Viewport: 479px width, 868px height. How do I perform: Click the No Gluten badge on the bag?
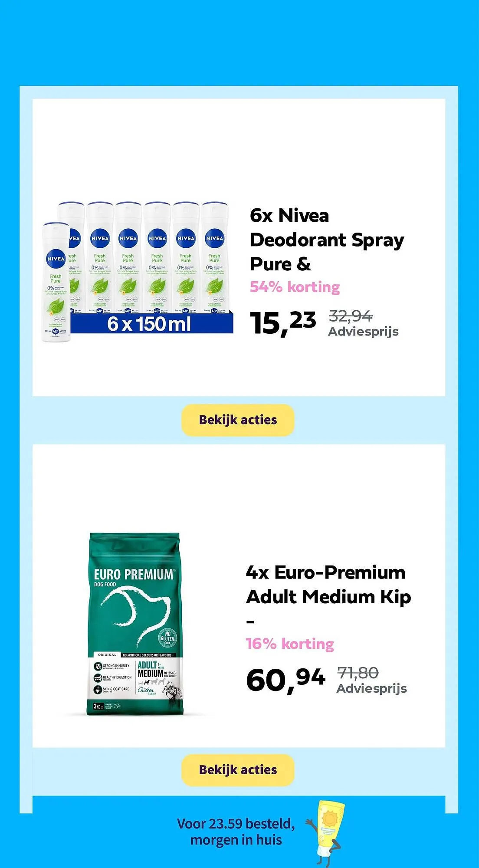tap(167, 637)
